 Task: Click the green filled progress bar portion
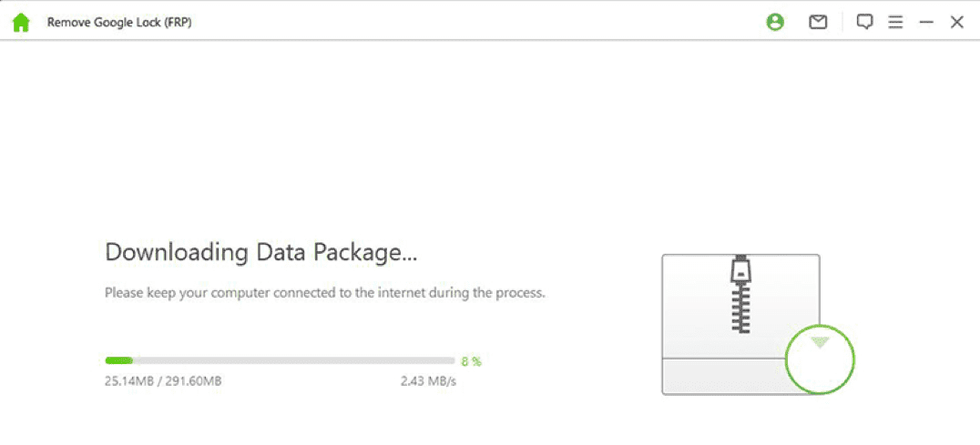tap(119, 360)
